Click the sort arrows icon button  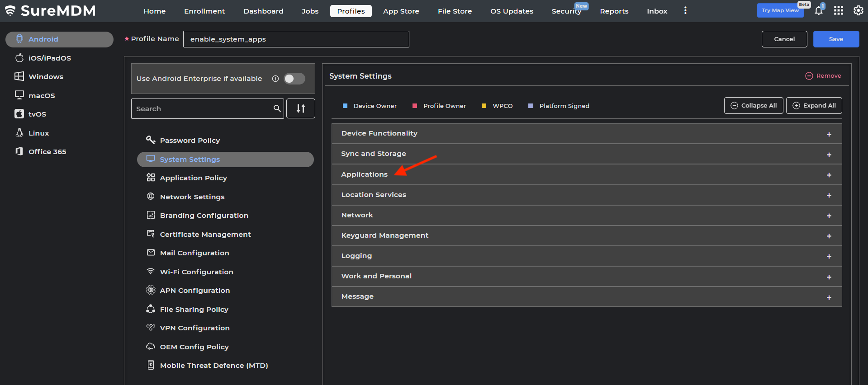click(301, 108)
